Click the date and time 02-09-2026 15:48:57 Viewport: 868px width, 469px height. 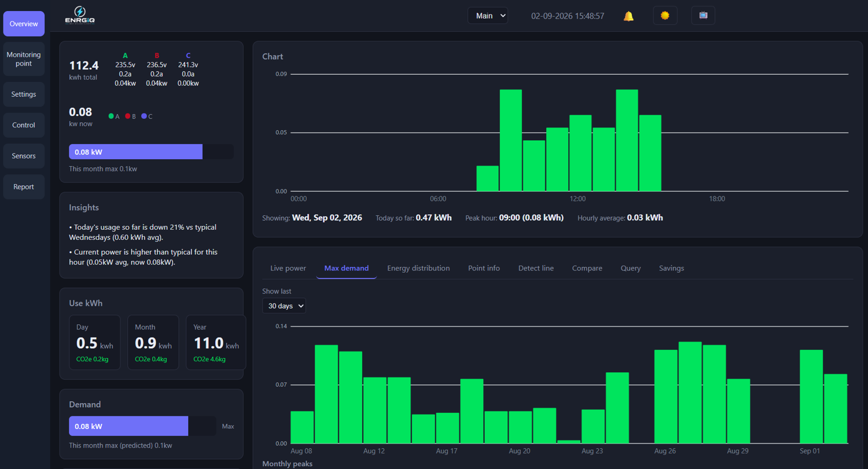[x=568, y=16]
